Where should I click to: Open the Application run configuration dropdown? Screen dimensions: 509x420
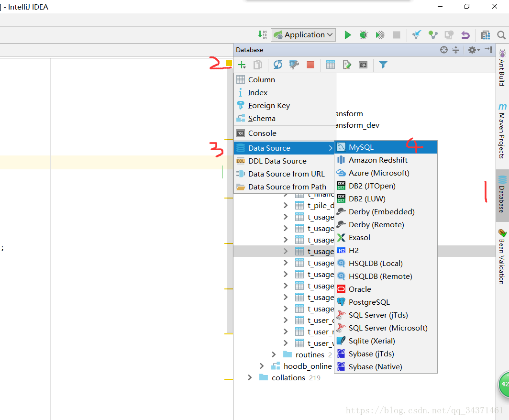point(303,35)
